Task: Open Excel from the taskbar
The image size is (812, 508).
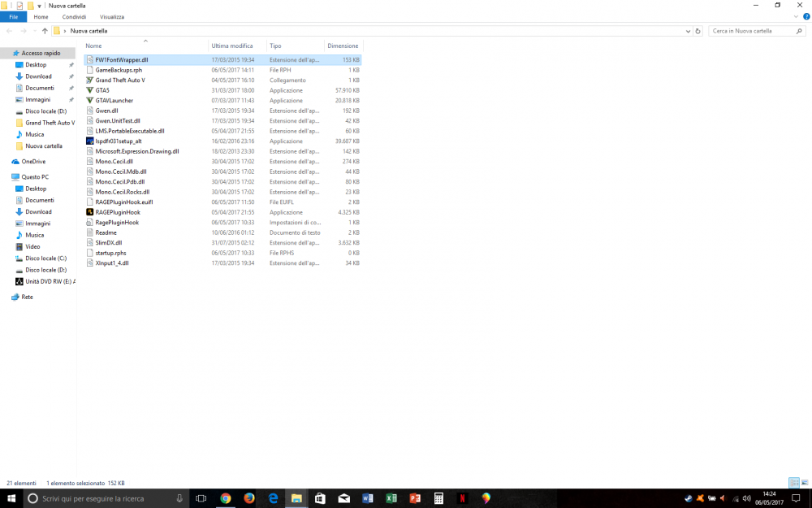Action: (391, 498)
